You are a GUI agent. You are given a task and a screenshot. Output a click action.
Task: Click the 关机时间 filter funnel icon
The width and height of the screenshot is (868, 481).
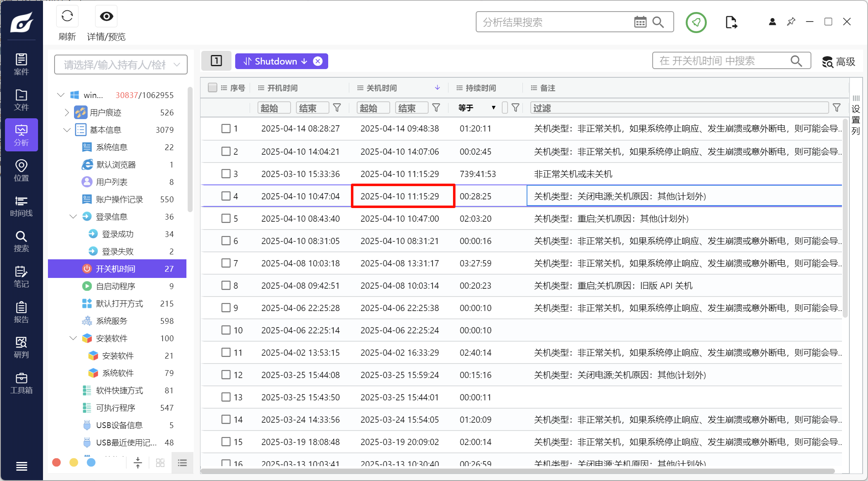pyautogui.click(x=436, y=108)
